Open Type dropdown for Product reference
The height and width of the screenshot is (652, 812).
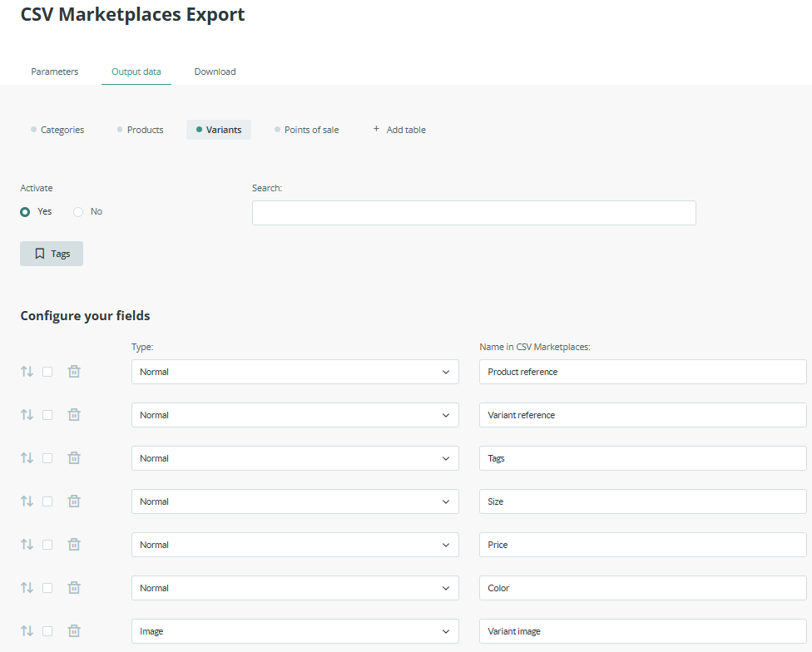(295, 372)
